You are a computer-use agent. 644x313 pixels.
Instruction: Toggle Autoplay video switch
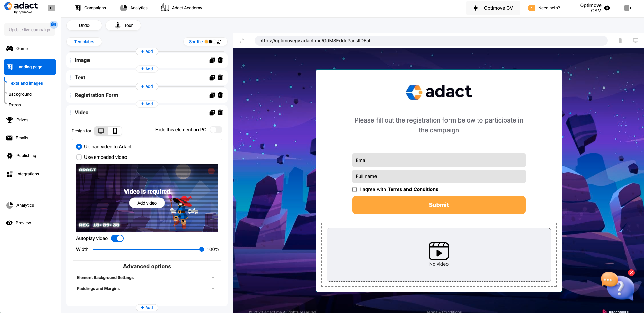tap(117, 238)
